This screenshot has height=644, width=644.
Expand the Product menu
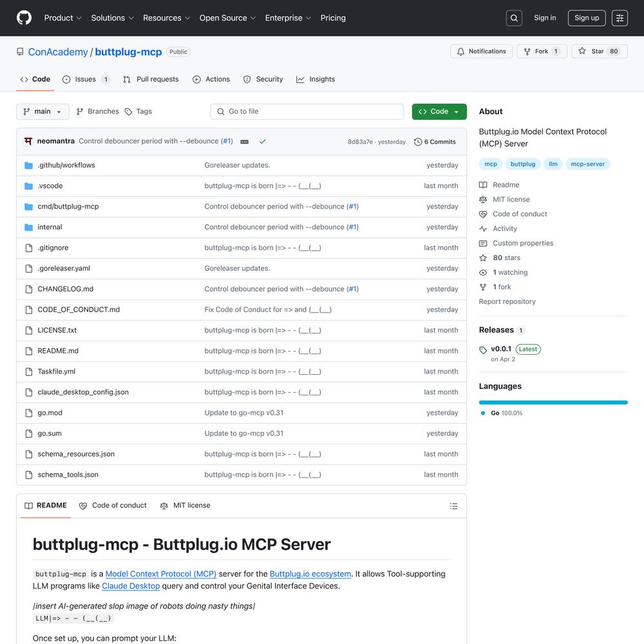click(x=63, y=18)
